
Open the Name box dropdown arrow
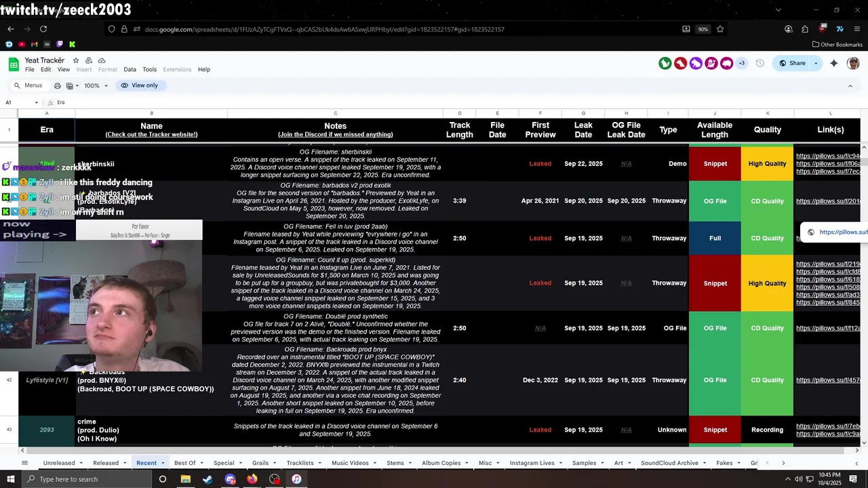pyautogui.click(x=37, y=102)
